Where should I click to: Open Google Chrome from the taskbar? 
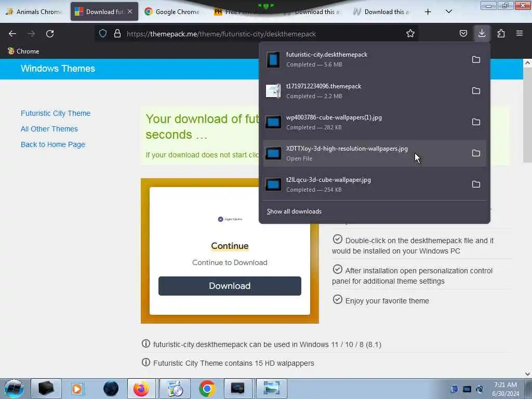click(207, 389)
